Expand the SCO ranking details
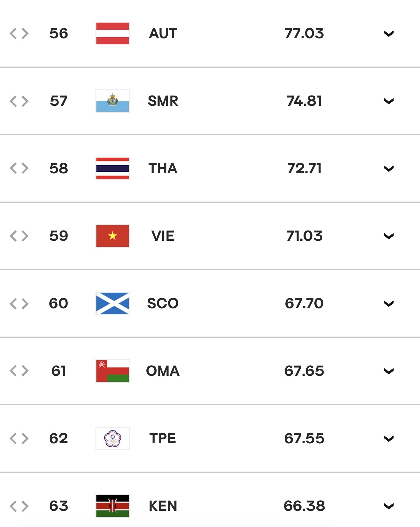 point(389,303)
